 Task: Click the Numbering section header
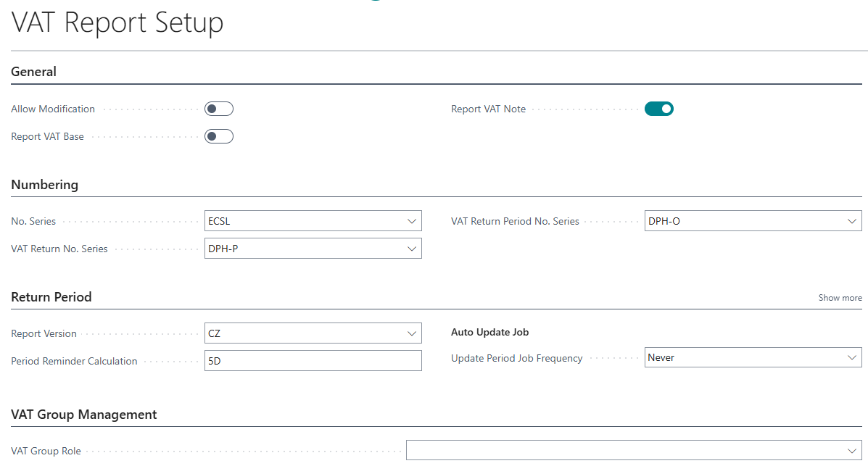pos(44,185)
